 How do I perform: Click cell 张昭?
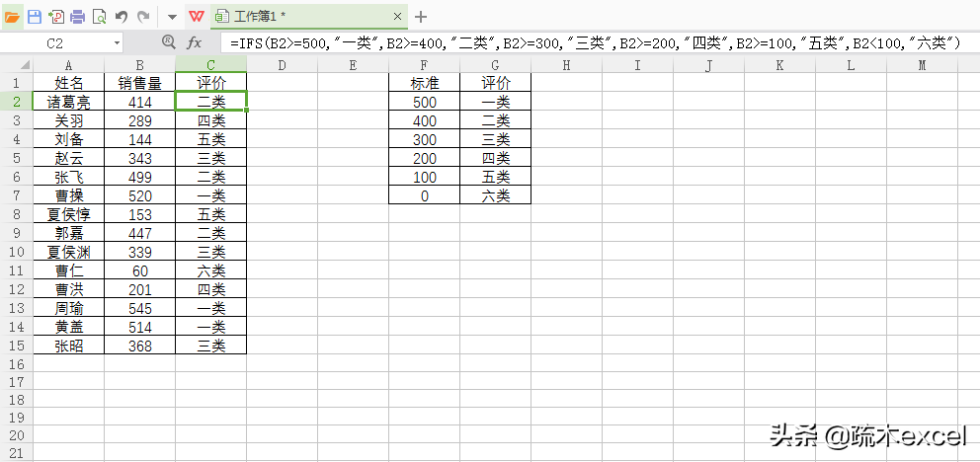tap(69, 346)
